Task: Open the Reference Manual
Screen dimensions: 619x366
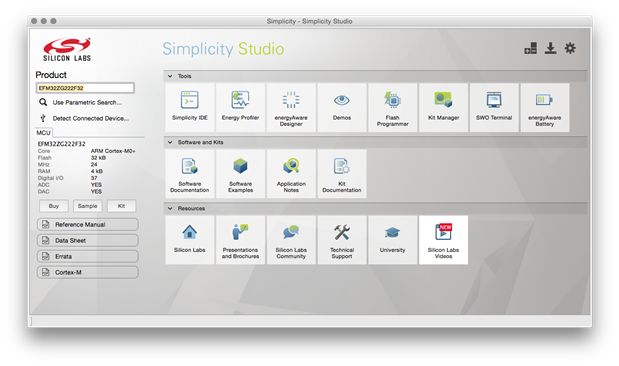Action: (88, 224)
